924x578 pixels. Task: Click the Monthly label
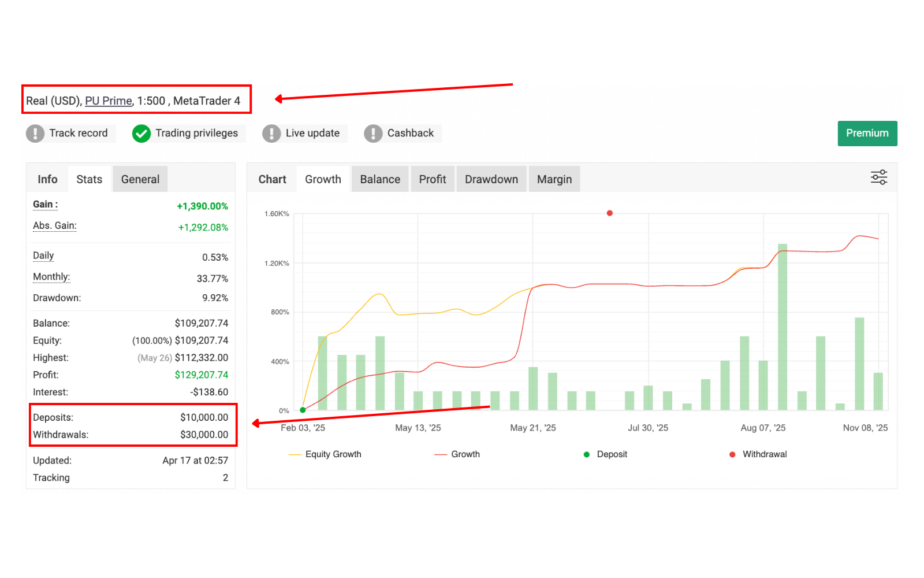[51, 277]
